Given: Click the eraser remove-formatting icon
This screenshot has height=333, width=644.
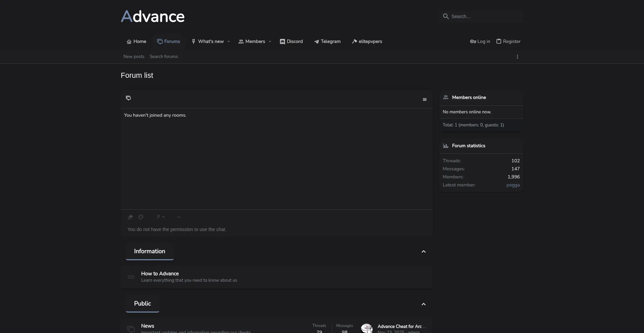Looking at the screenshot, I should point(130,217).
